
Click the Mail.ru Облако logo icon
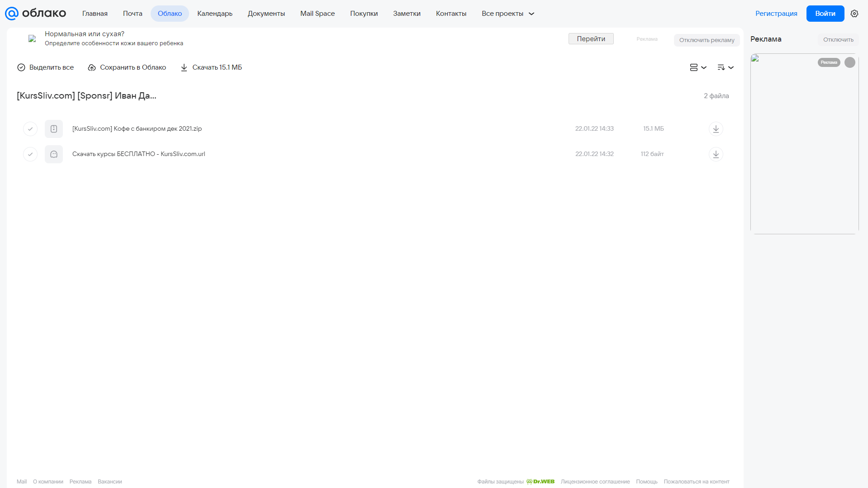coord(12,14)
